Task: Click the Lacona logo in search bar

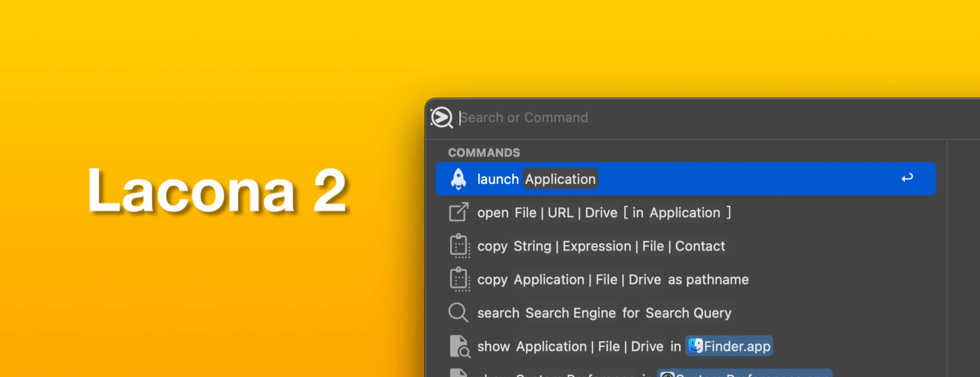Action: (x=442, y=117)
